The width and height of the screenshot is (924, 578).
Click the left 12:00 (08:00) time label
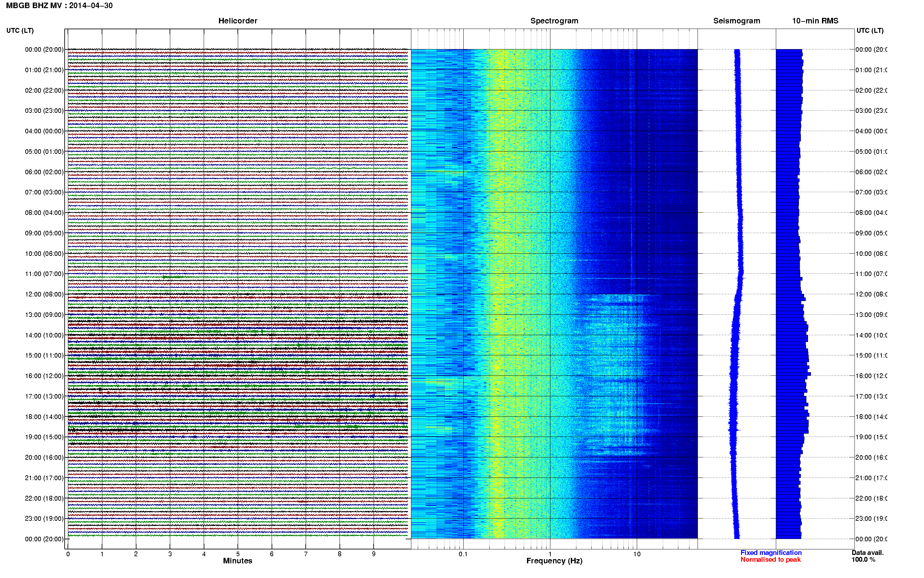click(44, 294)
